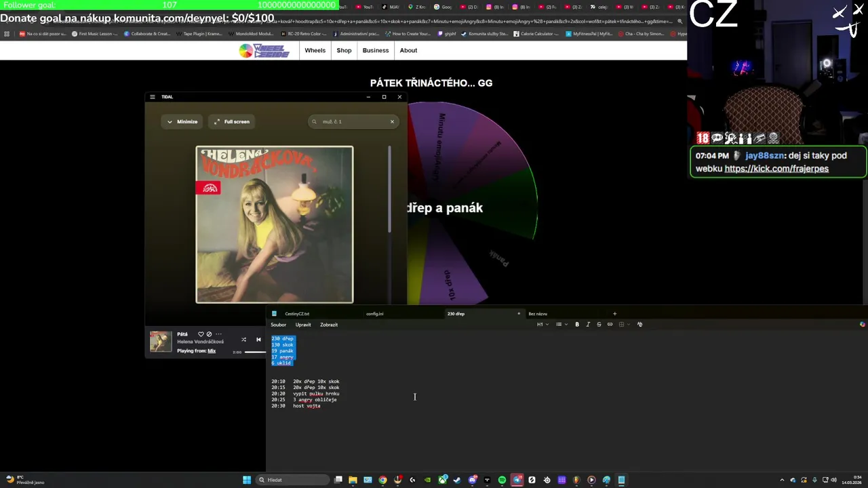Open the Windows Start menu
Screen dimensions: 868x488
coord(247,480)
